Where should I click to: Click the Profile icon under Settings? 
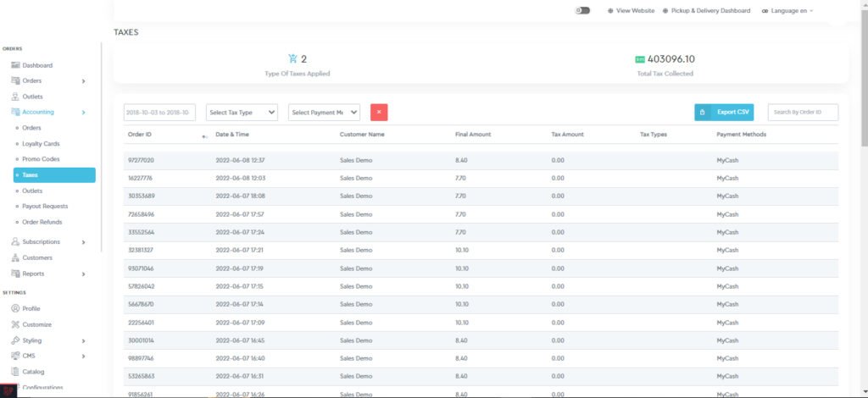point(15,308)
